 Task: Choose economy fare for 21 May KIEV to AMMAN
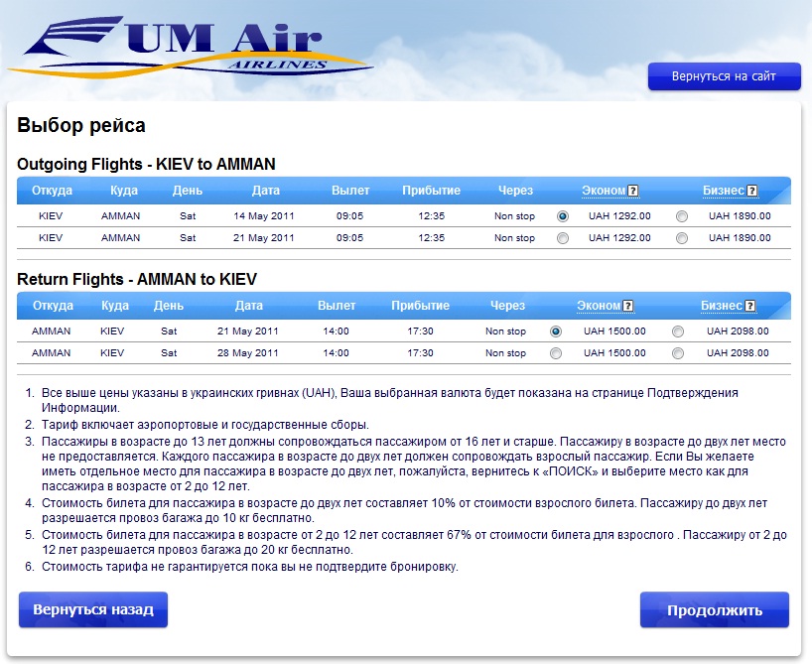click(x=563, y=238)
